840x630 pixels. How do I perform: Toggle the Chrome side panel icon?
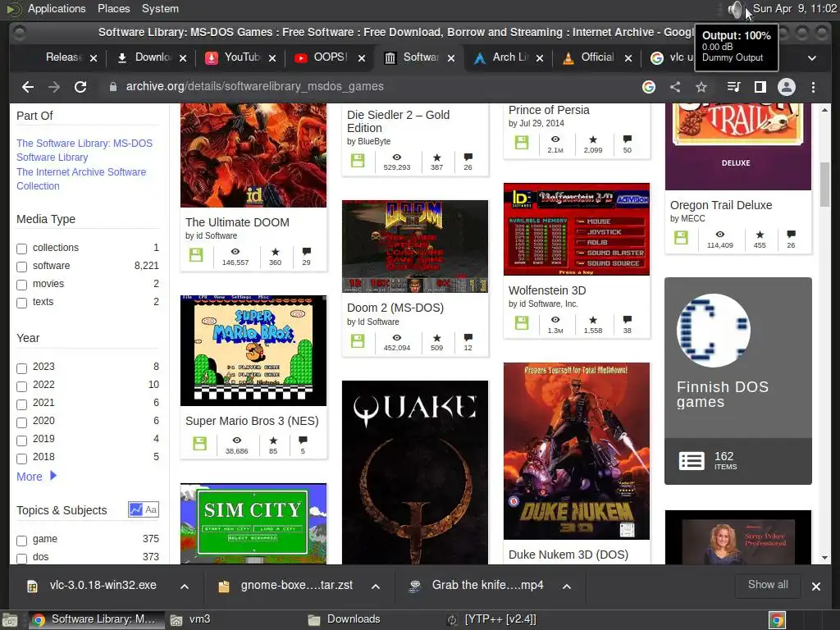(760, 87)
